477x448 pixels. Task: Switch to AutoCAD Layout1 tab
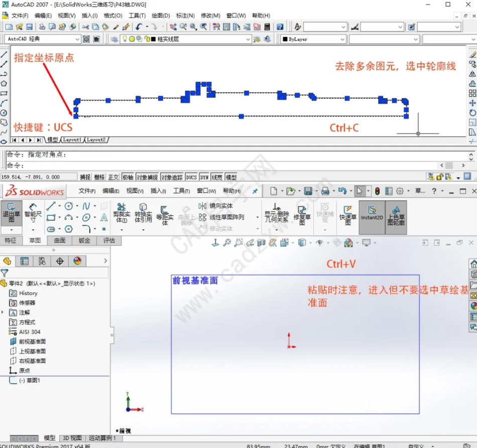[72, 140]
